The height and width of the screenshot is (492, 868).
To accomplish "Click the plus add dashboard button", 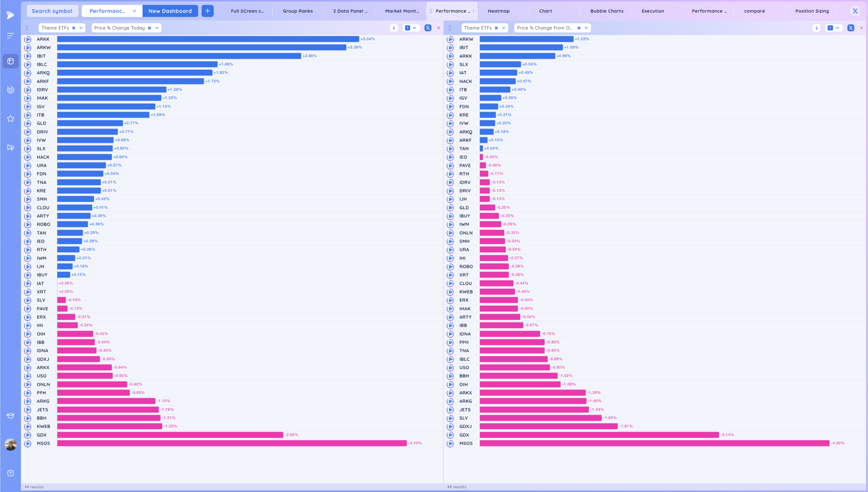I will click(x=207, y=11).
